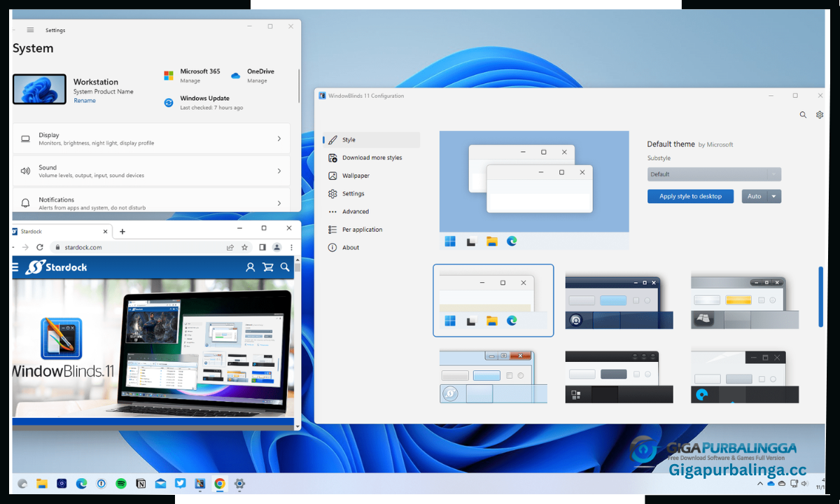Screen dimensions: 840x504
Task: Expand the arrow next to the Auto button
Action: [x=773, y=197]
